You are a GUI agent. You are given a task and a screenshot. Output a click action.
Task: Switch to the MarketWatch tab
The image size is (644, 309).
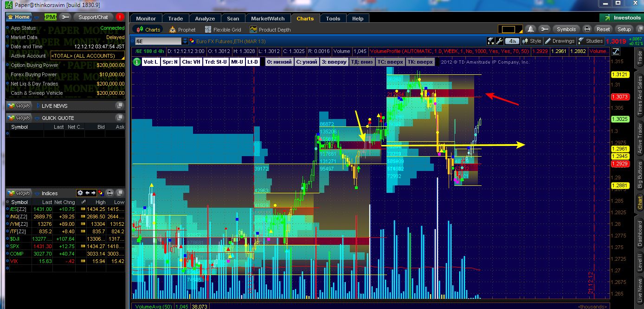point(268,19)
